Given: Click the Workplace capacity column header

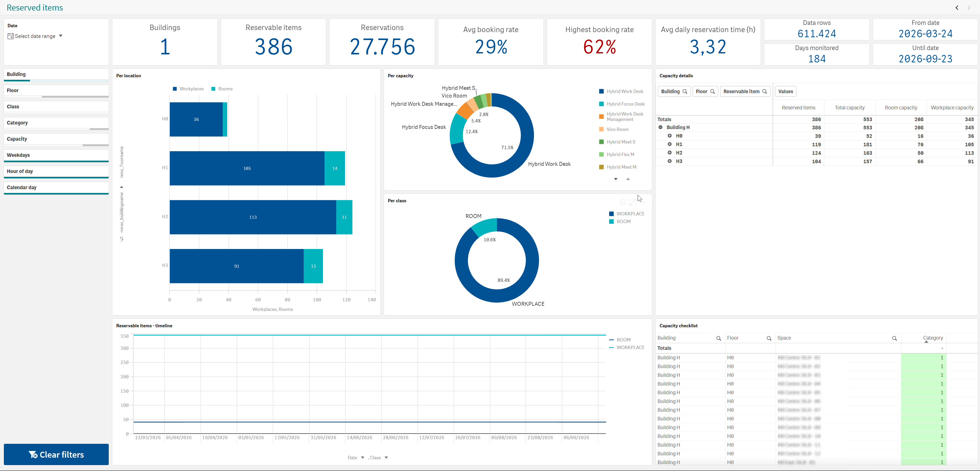Looking at the screenshot, I should [x=952, y=108].
